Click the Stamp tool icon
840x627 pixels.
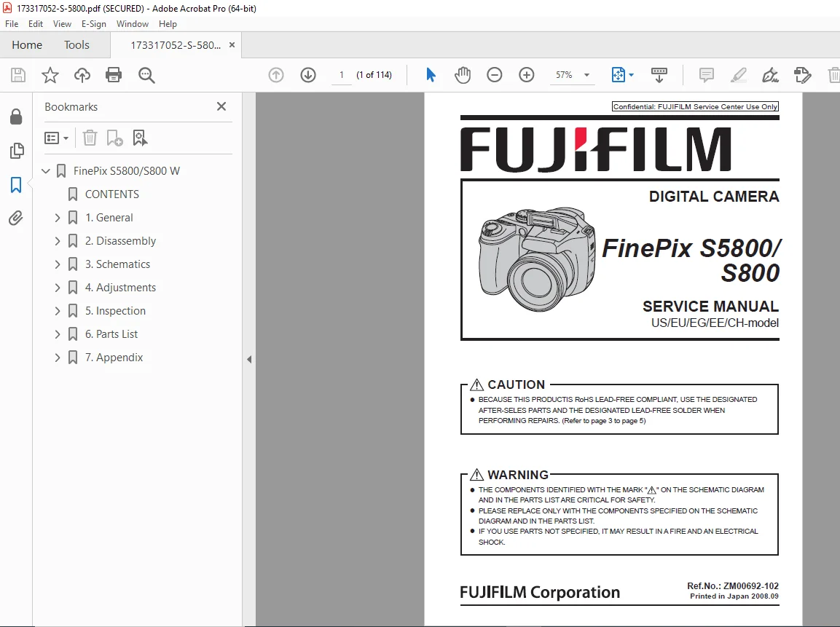803,75
